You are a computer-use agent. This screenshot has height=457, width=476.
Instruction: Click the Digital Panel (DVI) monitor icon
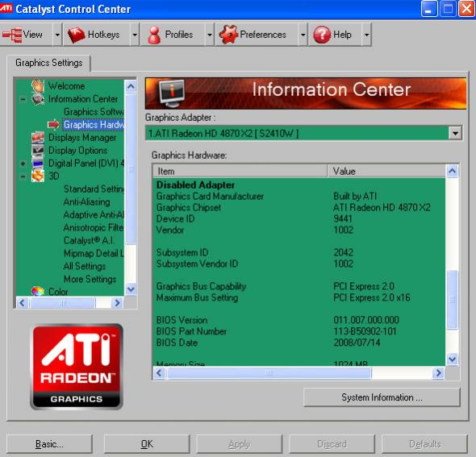pyautogui.click(x=38, y=163)
